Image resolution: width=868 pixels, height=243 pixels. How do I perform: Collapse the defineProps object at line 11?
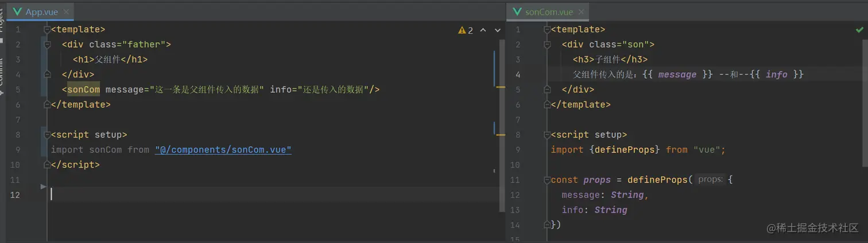(548, 179)
